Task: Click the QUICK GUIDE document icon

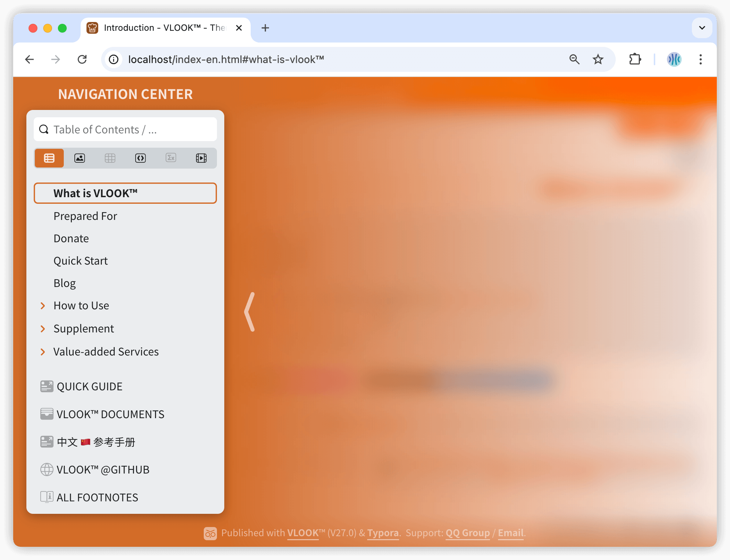Action: (x=47, y=386)
